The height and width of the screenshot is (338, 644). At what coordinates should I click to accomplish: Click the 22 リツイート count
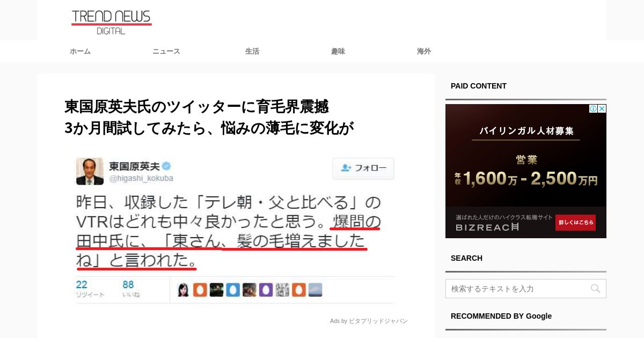pyautogui.click(x=90, y=289)
